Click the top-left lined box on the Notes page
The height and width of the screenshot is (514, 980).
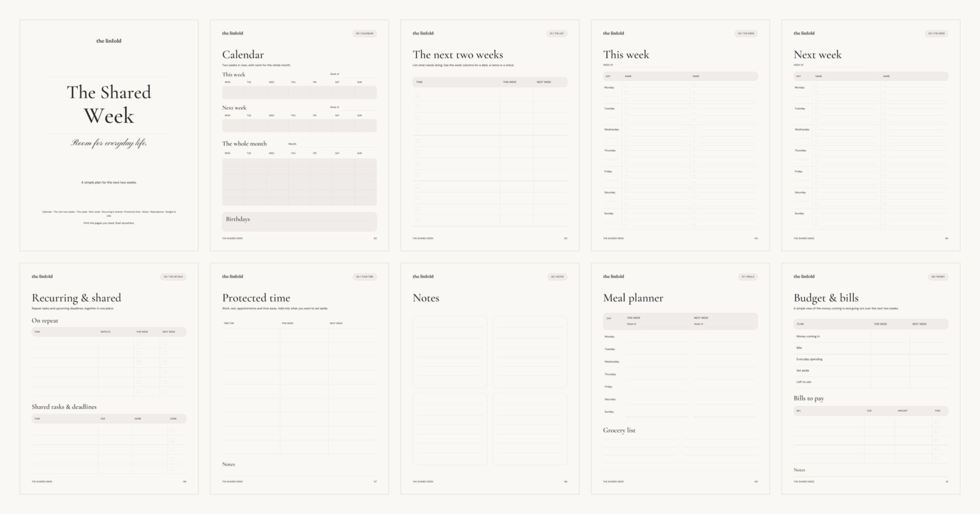tap(450, 352)
